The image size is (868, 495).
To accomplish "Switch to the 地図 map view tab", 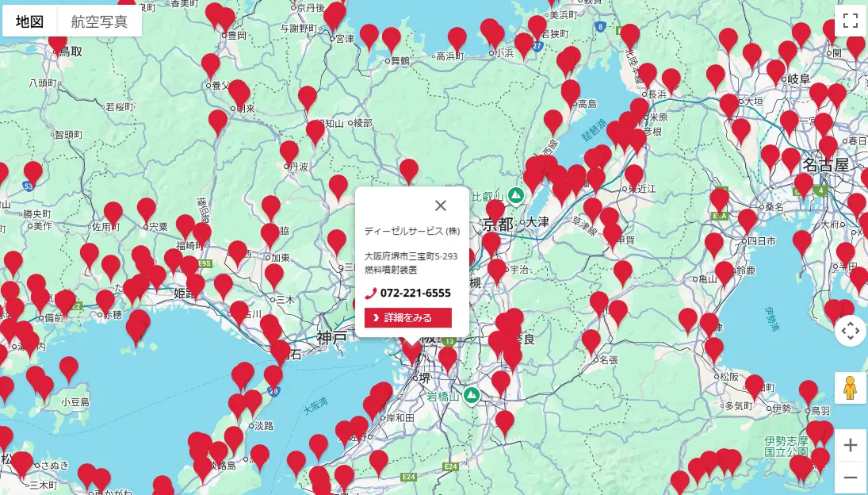I will point(30,21).
